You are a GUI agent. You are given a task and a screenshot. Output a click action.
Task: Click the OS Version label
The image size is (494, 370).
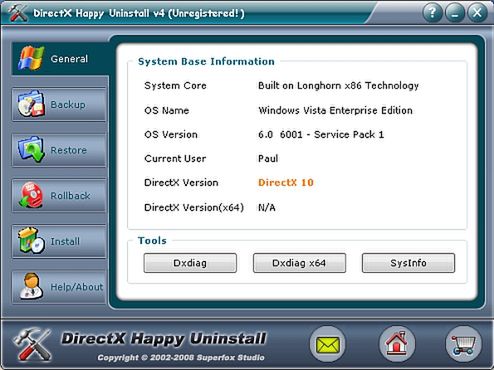[171, 135]
